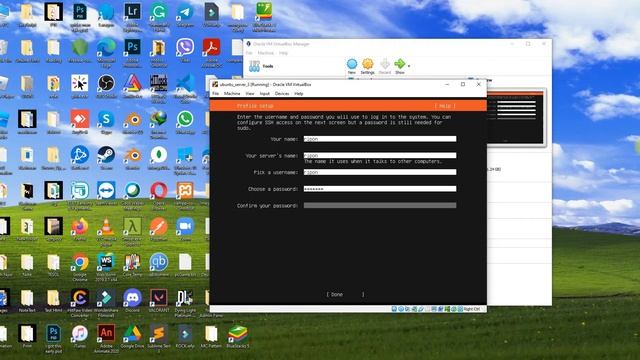Open the Wondershare Filmora desktop shortcut

(106, 303)
